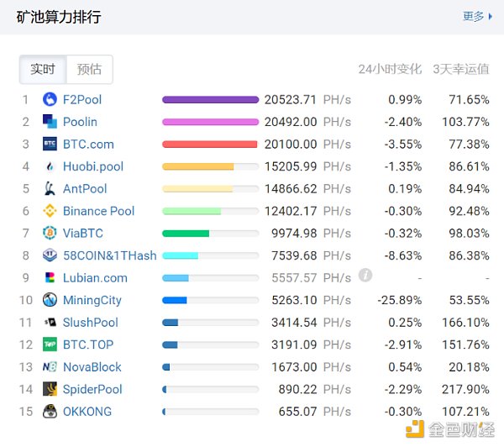Screen dimensions: 504x447
Task: Click the Poolin logo icon
Action: click(50, 122)
